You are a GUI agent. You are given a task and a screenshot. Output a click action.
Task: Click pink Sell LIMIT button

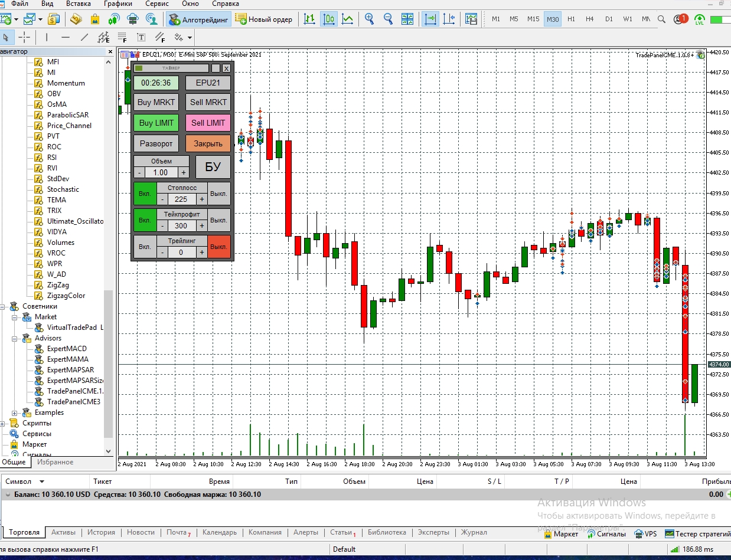point(208,123)
